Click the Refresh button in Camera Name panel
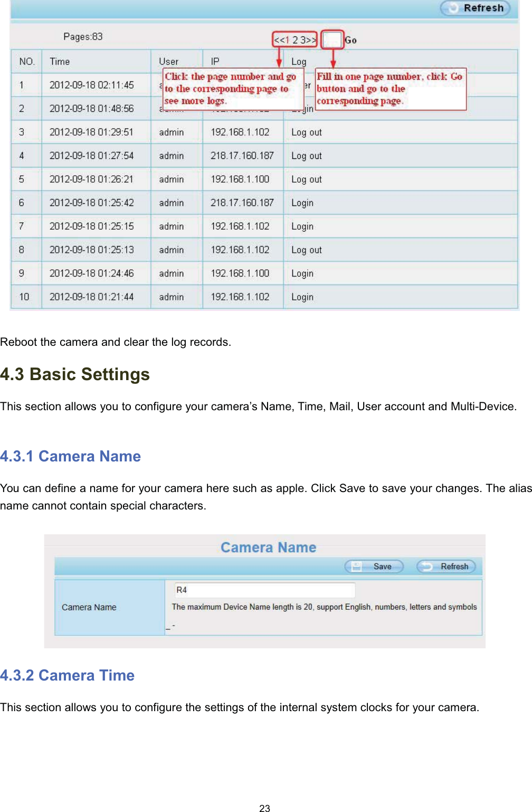 click(446, 566)
